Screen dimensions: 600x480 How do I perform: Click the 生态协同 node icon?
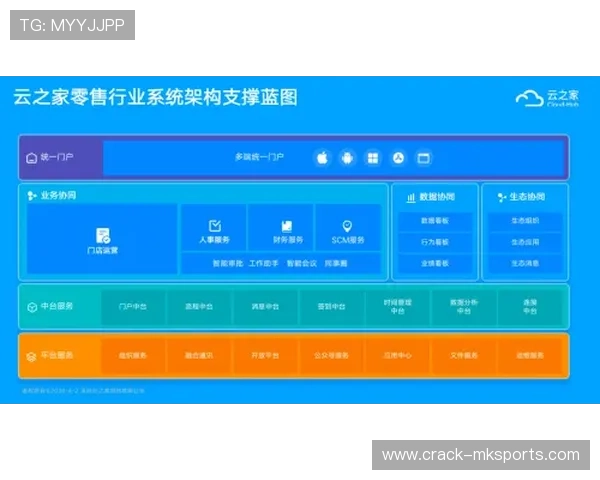click(x=502, y=198)
